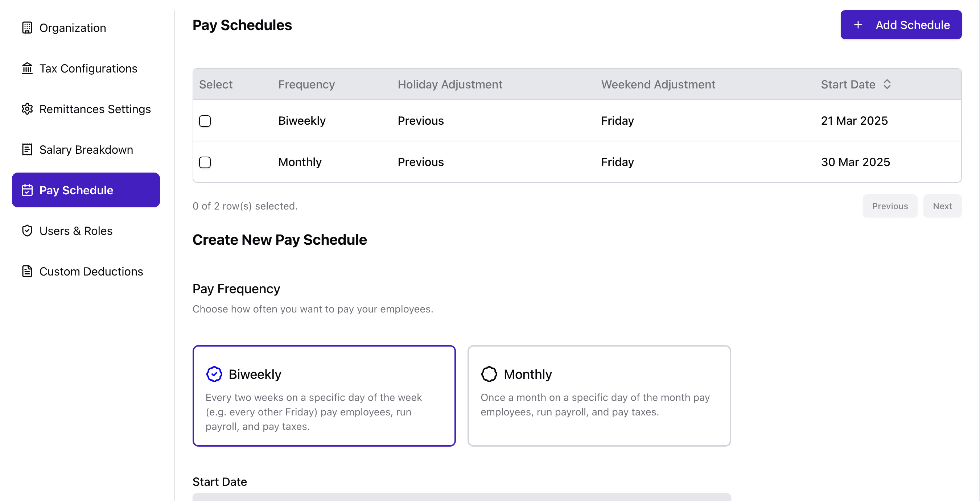
Task: Click the Users & Roles shield icon
Action: (x=27, y=231)
